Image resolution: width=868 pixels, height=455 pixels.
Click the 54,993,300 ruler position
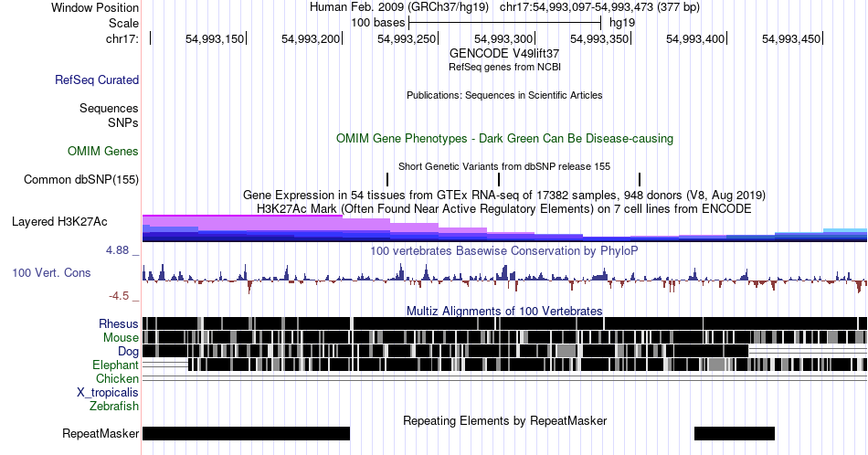click(503, 38)
